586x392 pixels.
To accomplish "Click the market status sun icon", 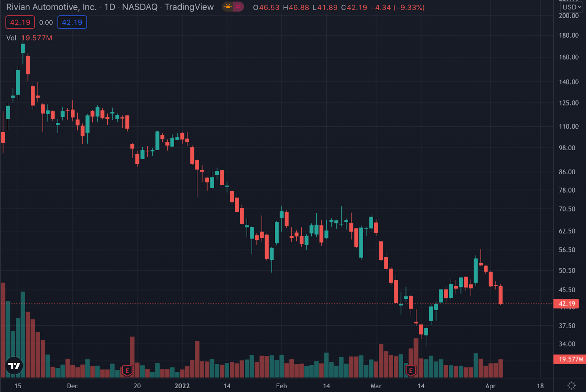I will pyautogui.click(x=228, y=7).
